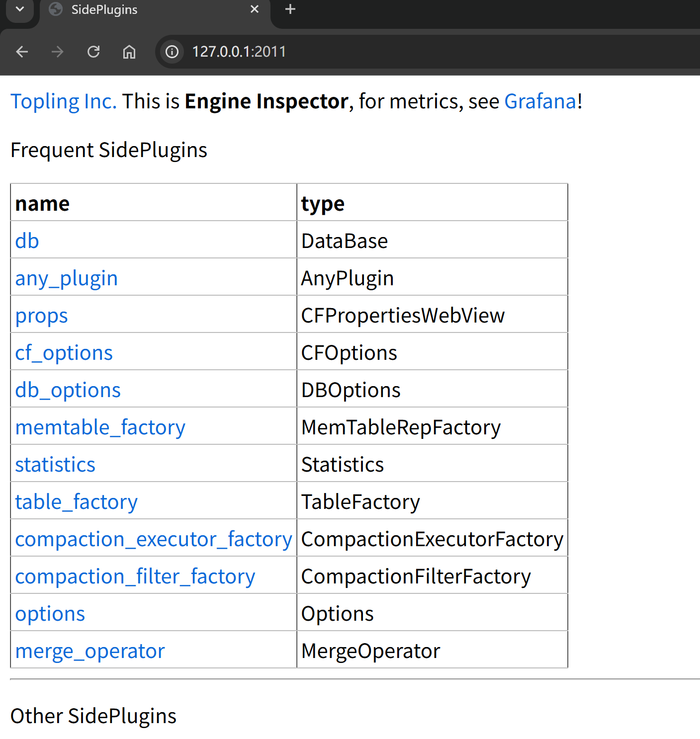Screen dimensions: 700x739
Task: Open the Topling Inc. link
Action: point(64,101)
